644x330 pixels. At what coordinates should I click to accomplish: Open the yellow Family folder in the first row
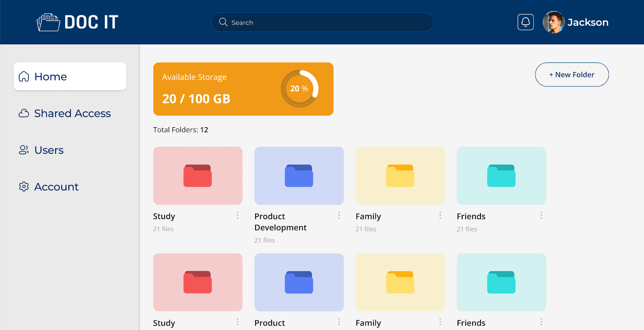(x=400, y=175)
